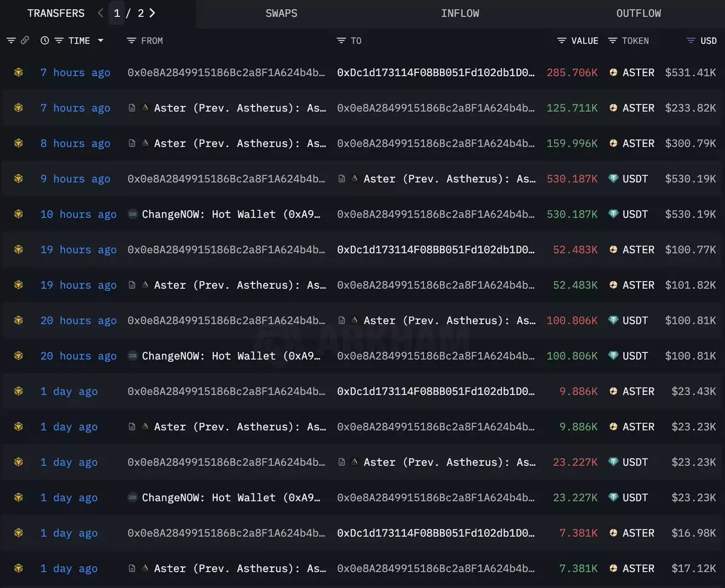Viewport: 725px width, 588px height.
Task: Click the 159.996K value
Action: pyautogui.click(x=572, y=143)
